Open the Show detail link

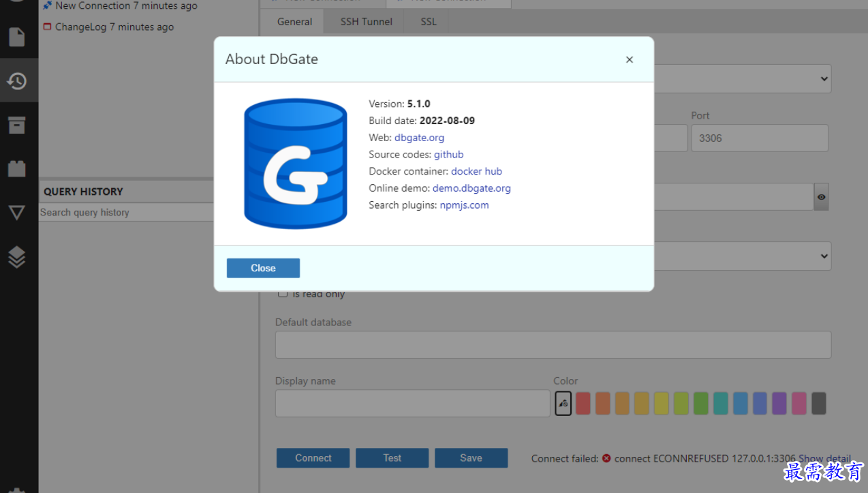[x=825, y=458]
